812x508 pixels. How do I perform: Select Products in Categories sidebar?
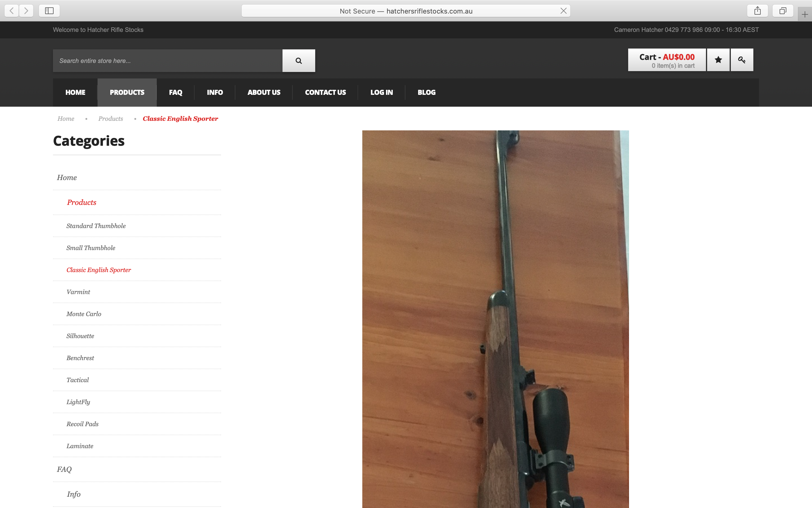81,202
